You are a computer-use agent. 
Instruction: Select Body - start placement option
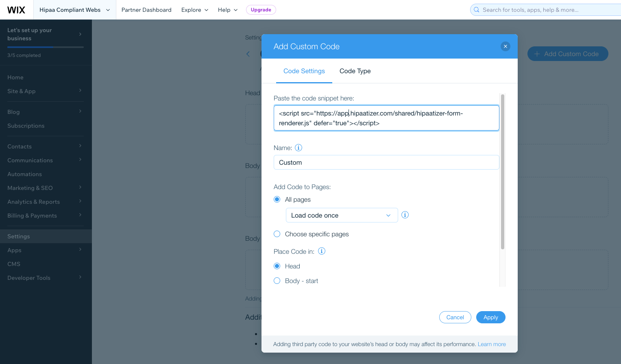coord(277,281)
